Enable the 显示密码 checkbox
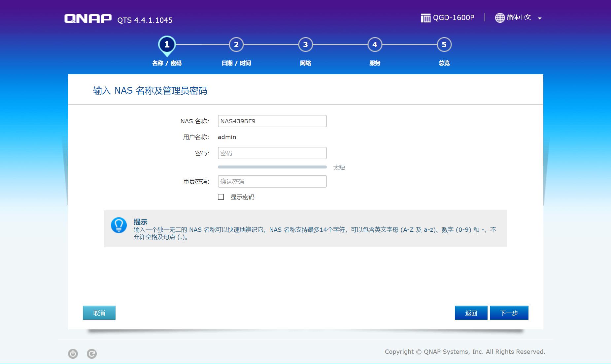Viewport: 611px width, 364px height. point(221,197)
